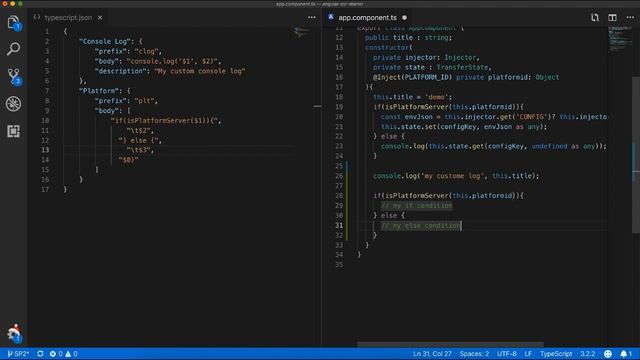The image size is (640, 360).
Task: Click "Console Log" key in typescript.json
Action: tap(104, 41)
